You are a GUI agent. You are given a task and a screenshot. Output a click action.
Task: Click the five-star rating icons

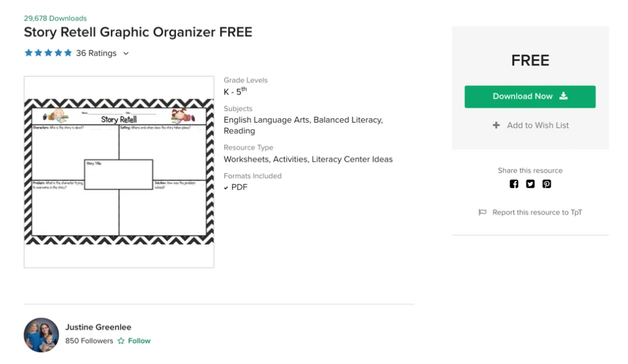(x=48, y=53)
